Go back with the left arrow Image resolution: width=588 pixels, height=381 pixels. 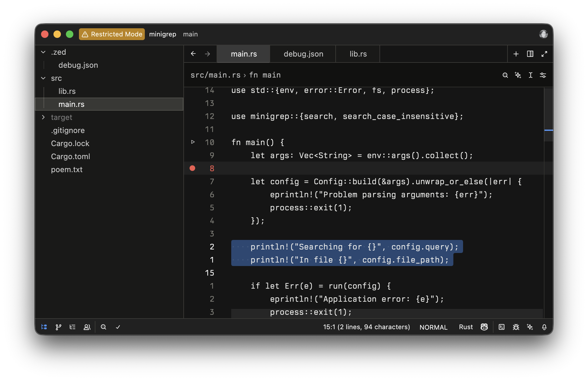click(x=193, y=54)
